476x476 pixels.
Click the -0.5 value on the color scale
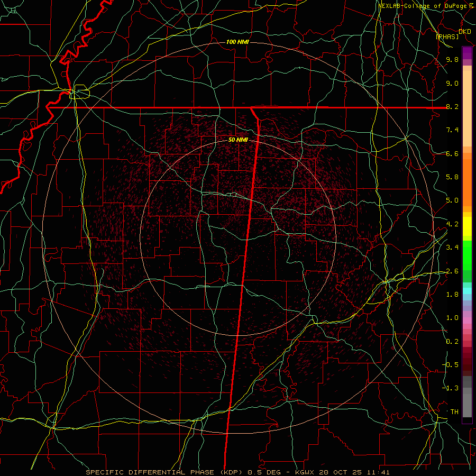tap(450, 365)
